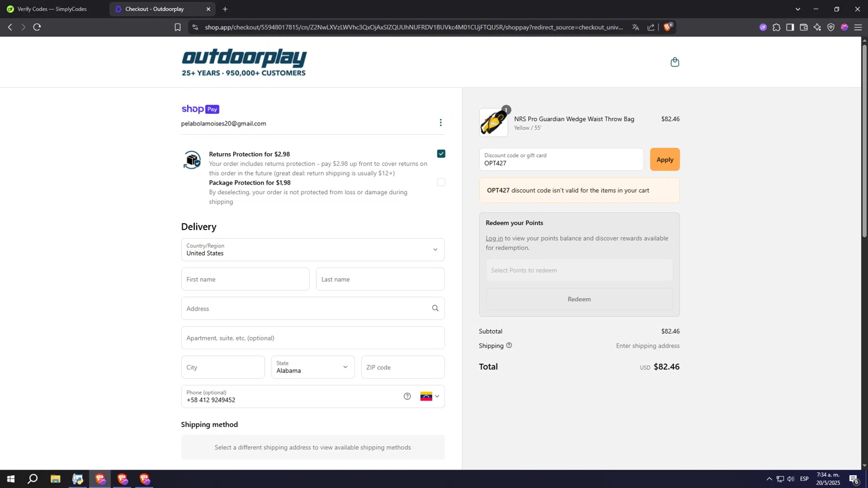Click the Log in link
The height and width of the screenshot is (488, 868).
pos(494,238)
